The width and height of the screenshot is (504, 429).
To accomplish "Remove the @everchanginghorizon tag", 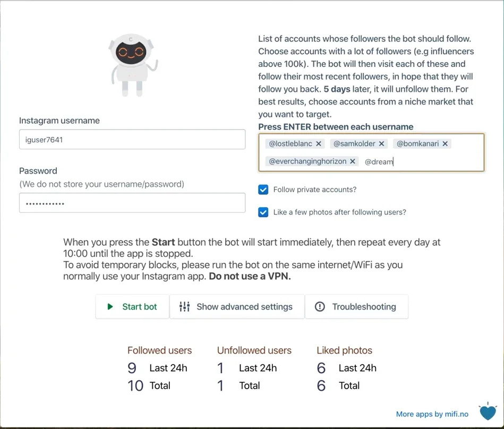I will (353, 161).
